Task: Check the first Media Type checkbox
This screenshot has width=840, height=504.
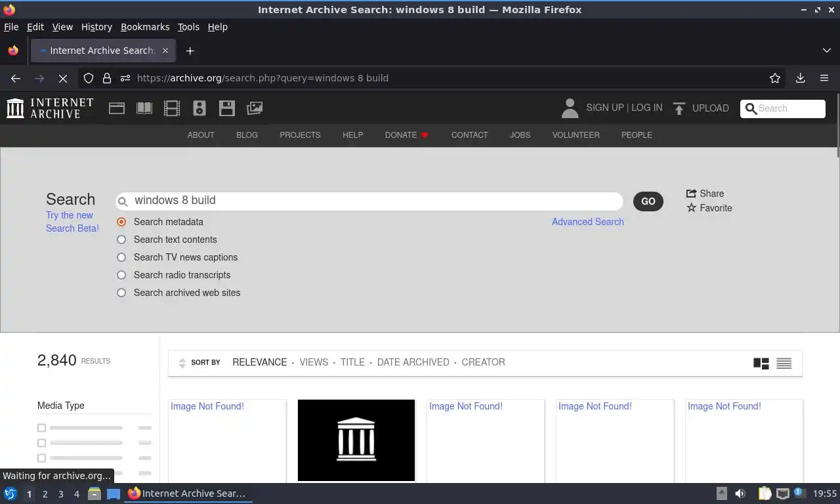Action: point(41,428)
